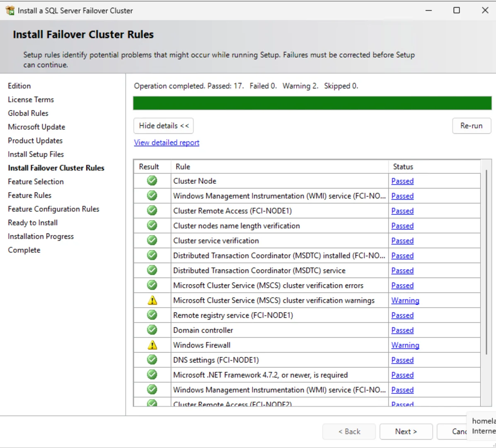Select Ready to Install step
The image size is (496, 448).
click(33, 223)
